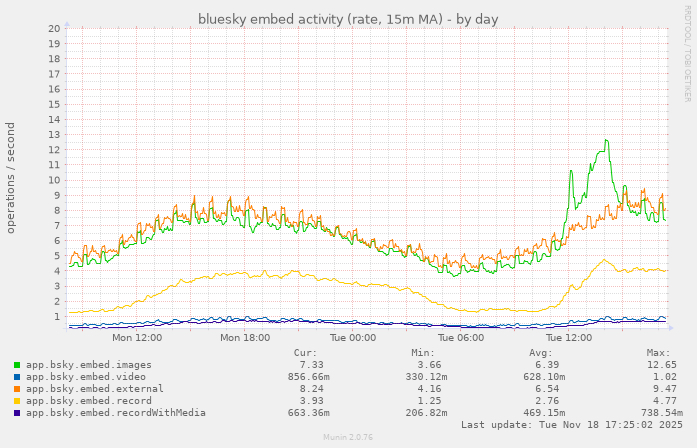Select the app.bsky.embed.recordWithMedia legend label

click(x=115, y=413)
